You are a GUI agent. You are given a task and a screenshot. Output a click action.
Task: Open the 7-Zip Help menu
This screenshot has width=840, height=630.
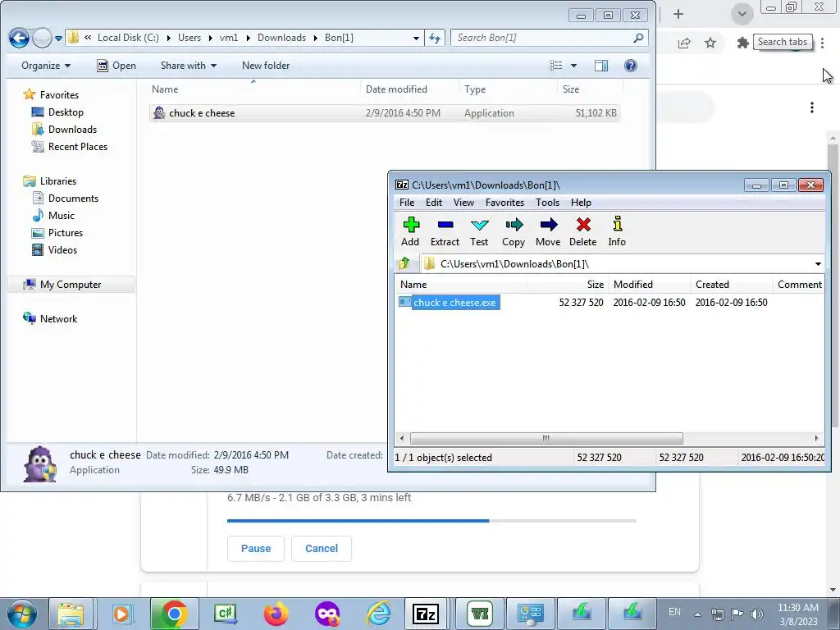pos(581,203)
